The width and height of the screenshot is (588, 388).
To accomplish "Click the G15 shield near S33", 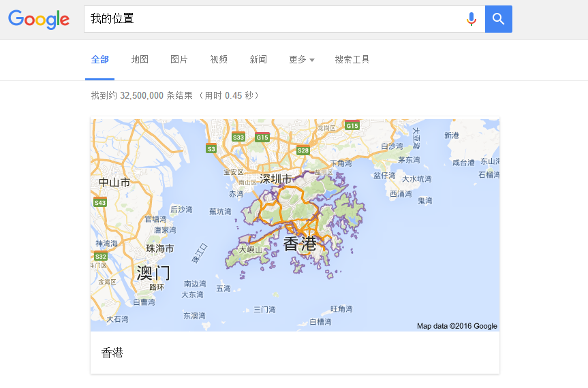I will 262,137.
